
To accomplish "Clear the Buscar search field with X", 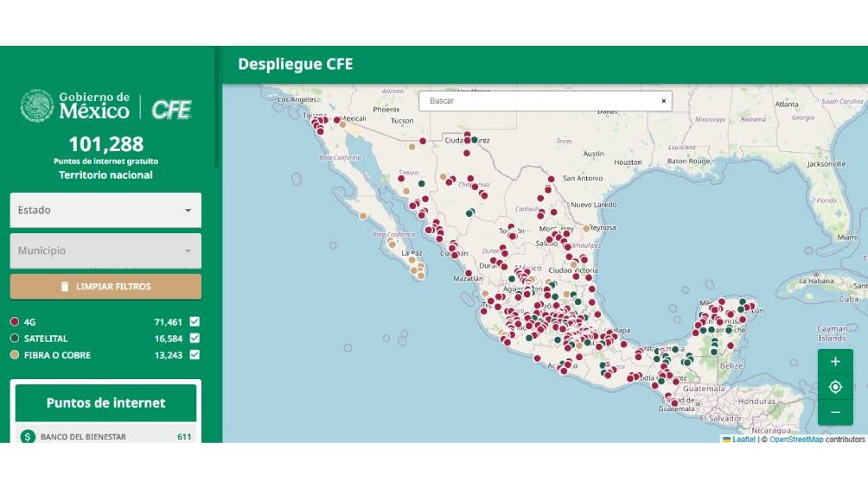I will click(x=663, y=101).
